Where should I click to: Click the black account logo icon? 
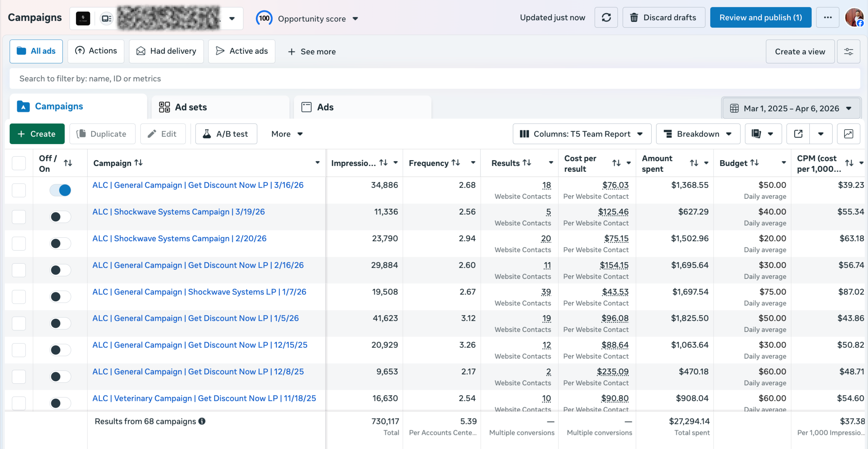tap(83, 19)
